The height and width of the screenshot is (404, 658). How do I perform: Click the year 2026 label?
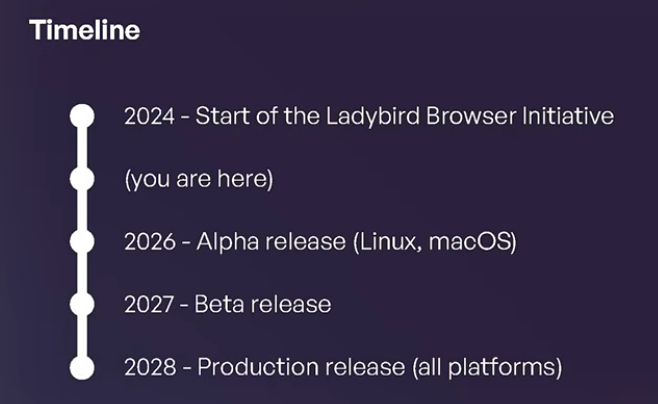[x=150, y=242]
